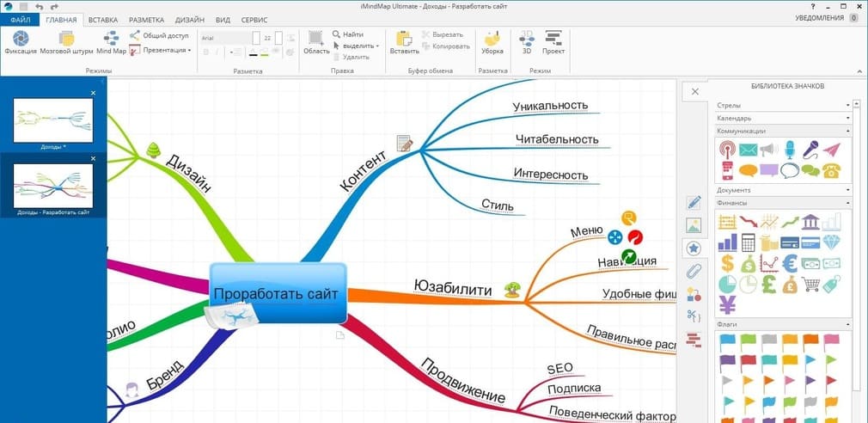
Task: Expand the Календарь icon category
Action: [x=847, y=118]
